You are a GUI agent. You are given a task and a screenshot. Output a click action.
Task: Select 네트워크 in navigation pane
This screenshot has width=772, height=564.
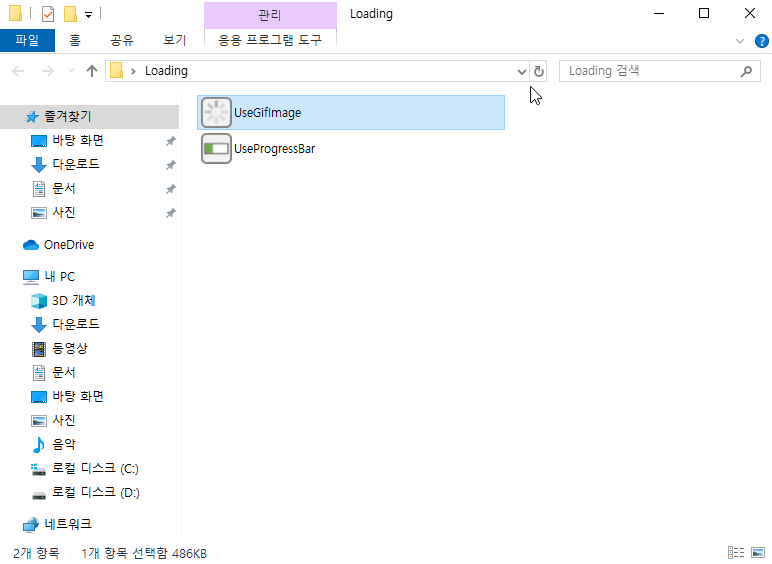coord(68,525)
